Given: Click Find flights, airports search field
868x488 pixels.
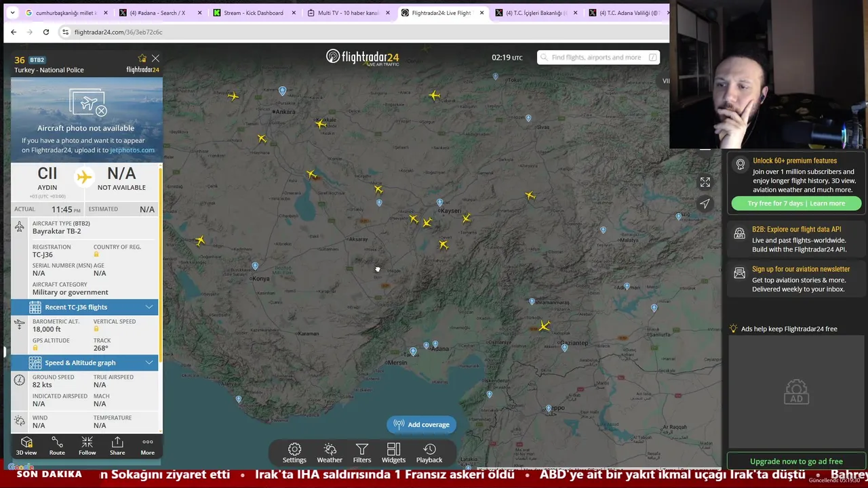Looking at the screenshot, I should [x=598, y=58].
